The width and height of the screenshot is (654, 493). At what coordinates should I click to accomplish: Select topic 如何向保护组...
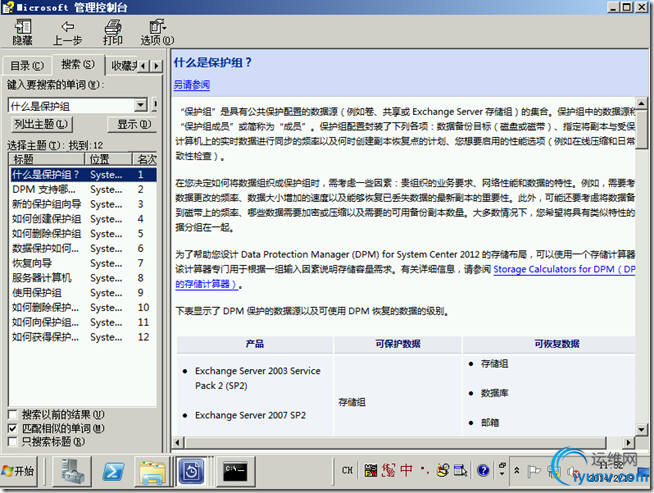coord(83,322)
